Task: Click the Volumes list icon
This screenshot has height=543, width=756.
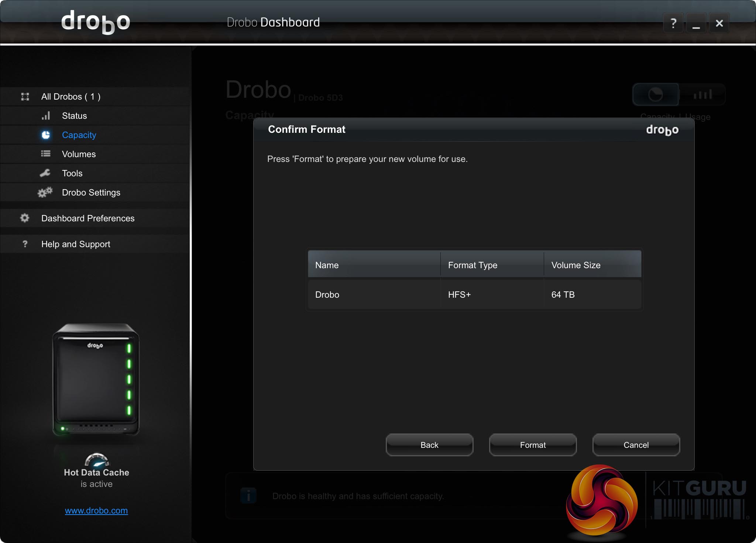Action: point(45,154)
